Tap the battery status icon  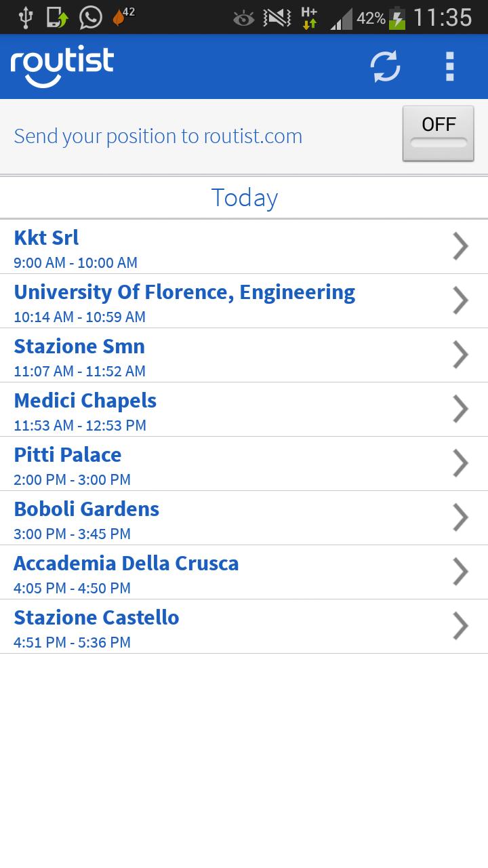click(397, 18)
